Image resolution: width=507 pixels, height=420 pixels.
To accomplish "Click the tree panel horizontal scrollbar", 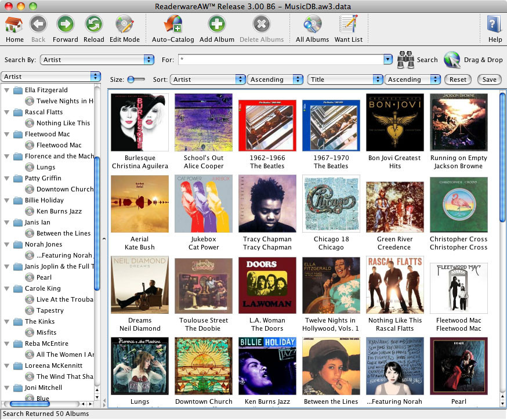I will point(30,404).
